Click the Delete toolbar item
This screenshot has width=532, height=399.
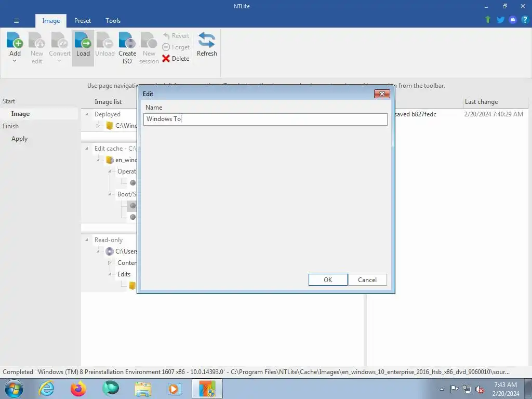(176, 59)
